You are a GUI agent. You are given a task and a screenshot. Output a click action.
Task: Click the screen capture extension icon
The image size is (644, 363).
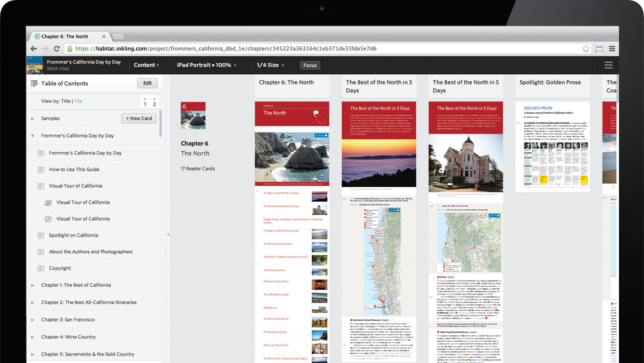(599, 49)
